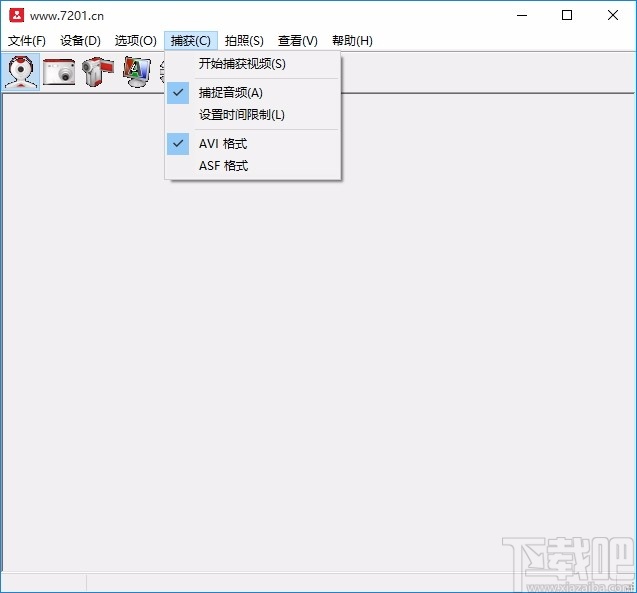This screenshot has height=593, width=637.
Task: Open the 拍照(S) menu
Action: pyautogui.click(x=244, y=41)
